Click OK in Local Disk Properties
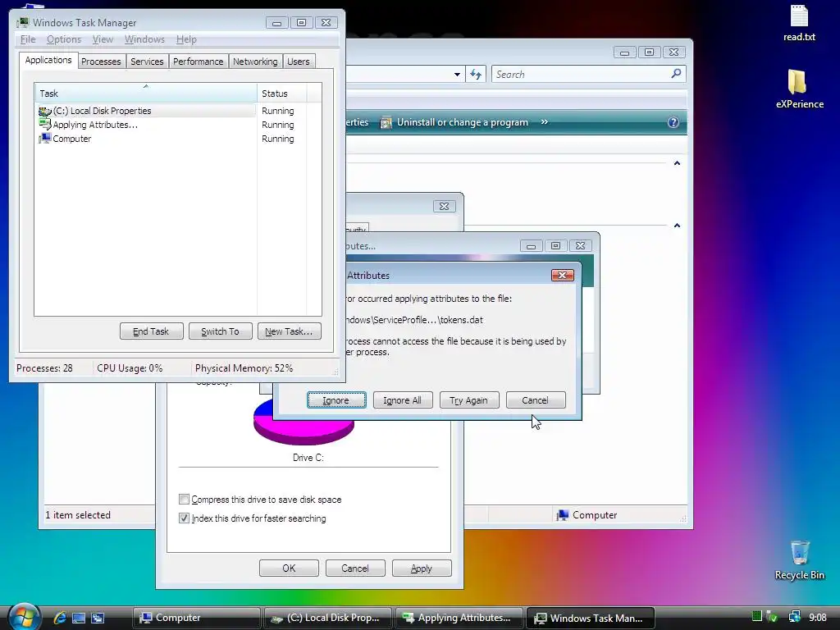This screenshot has height=630, width=840. [x=289, y=568]
